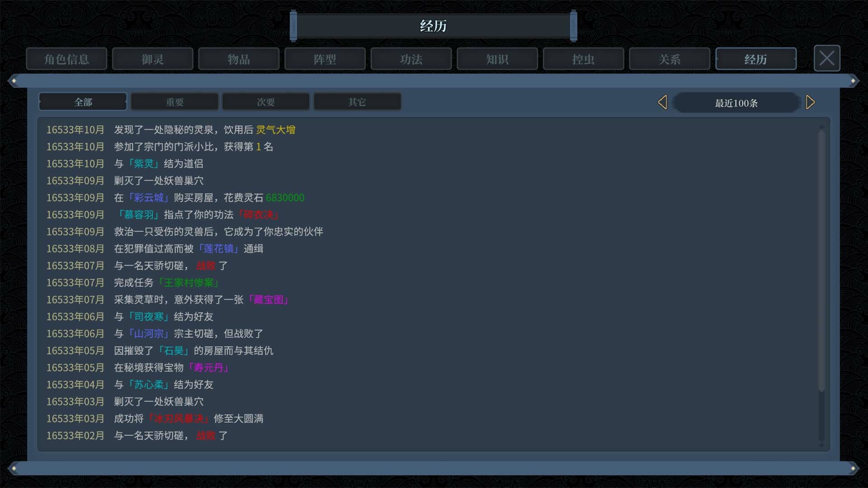Open the 最近100条 range selector
This screenshot has height=488, width=868.
coord(736,103)
